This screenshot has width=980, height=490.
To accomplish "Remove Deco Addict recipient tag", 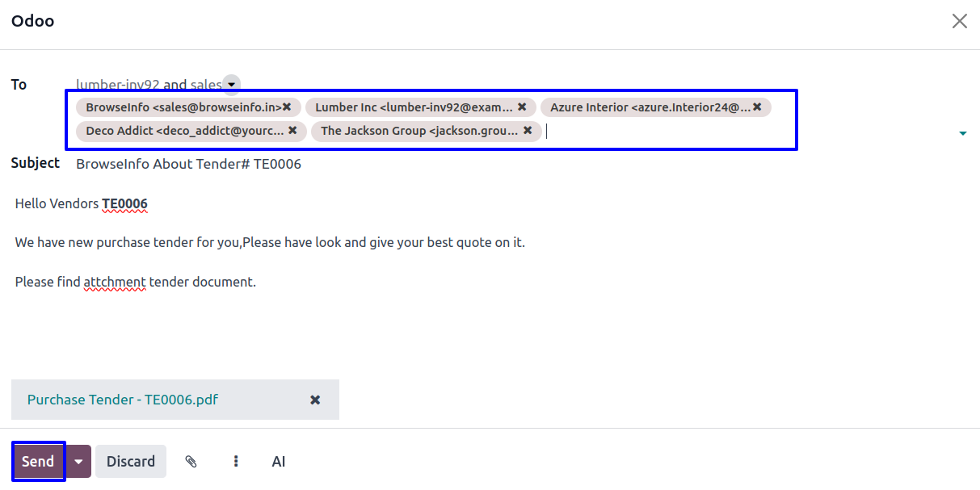I will pos(292,130).
